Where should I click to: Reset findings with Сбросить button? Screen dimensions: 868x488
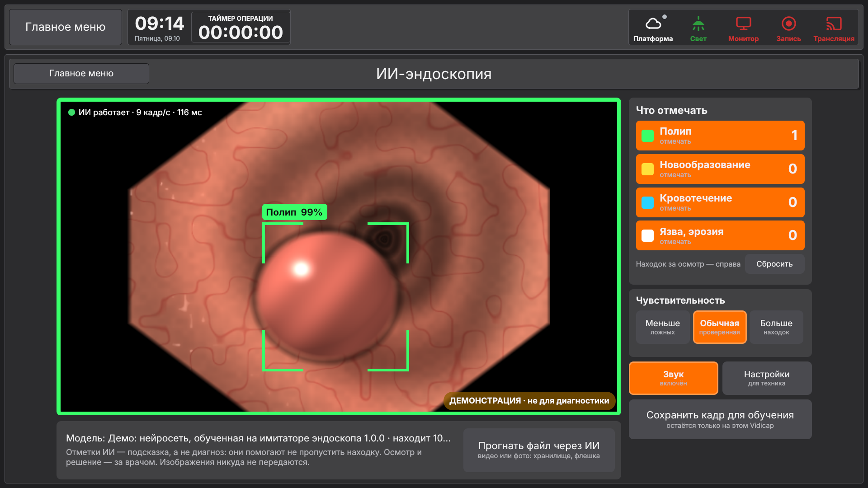774,264
